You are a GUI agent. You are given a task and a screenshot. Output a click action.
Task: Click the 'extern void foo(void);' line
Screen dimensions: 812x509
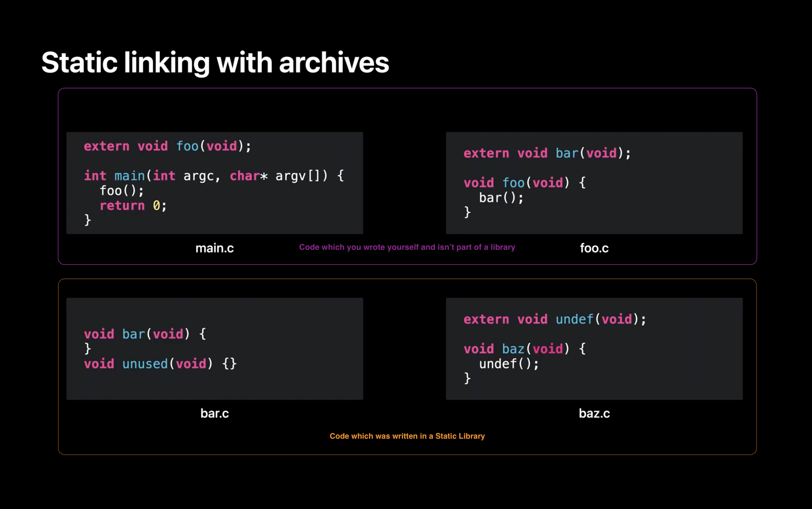pos(167,146)
